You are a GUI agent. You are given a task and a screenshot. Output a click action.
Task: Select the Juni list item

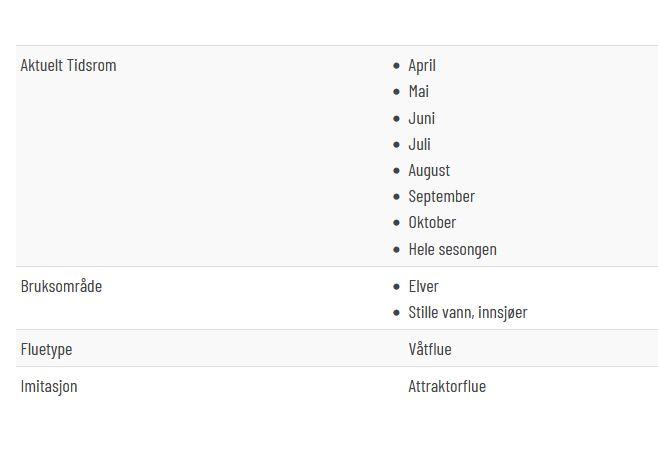coord(421,118)
